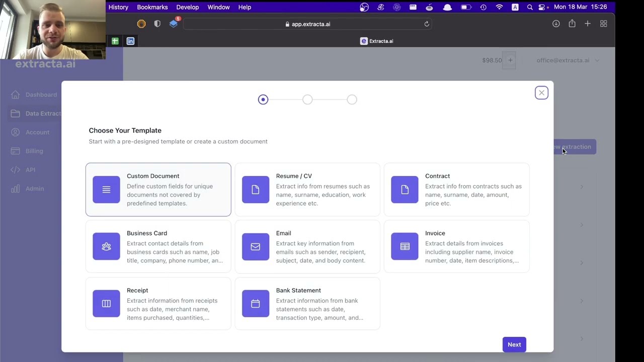The image size is (644, 362).
Task: Open the Develop menu
Action: pyautogui.click(x=188, y=7)
